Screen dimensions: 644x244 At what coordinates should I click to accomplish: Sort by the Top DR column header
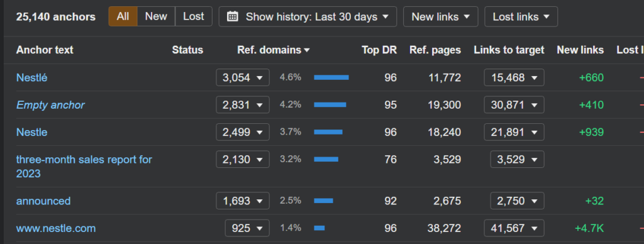pos(379,50)
